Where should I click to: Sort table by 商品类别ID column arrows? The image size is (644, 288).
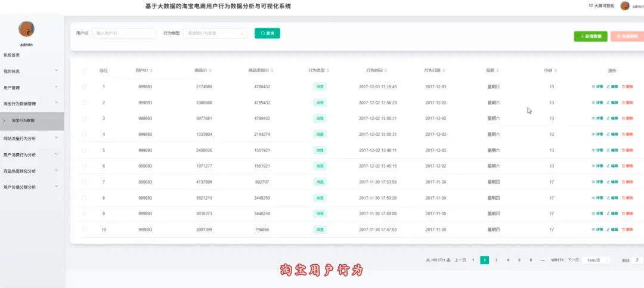pyautogui.click(x=272, y=71)
